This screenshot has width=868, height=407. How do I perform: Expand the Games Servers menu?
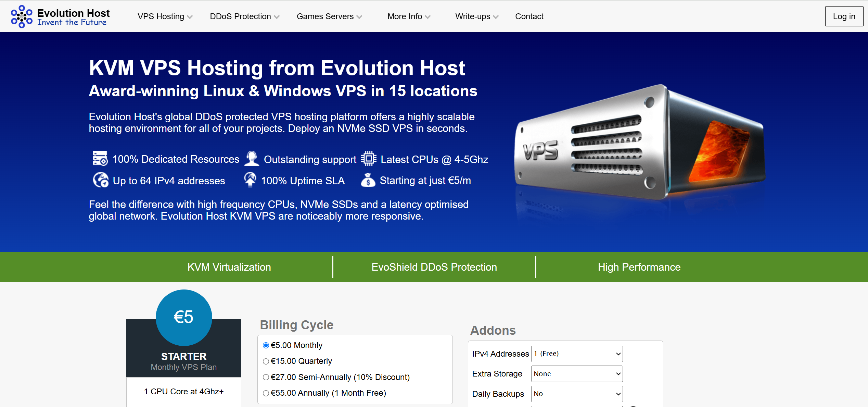(329, 16)
